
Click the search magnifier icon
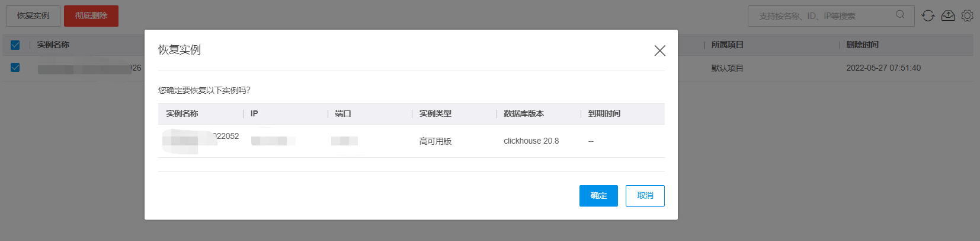click(x=900, y=15)
